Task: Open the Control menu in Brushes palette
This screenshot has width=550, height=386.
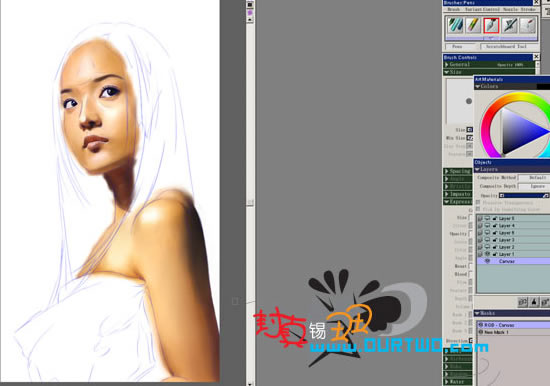Action: (490, 9)
